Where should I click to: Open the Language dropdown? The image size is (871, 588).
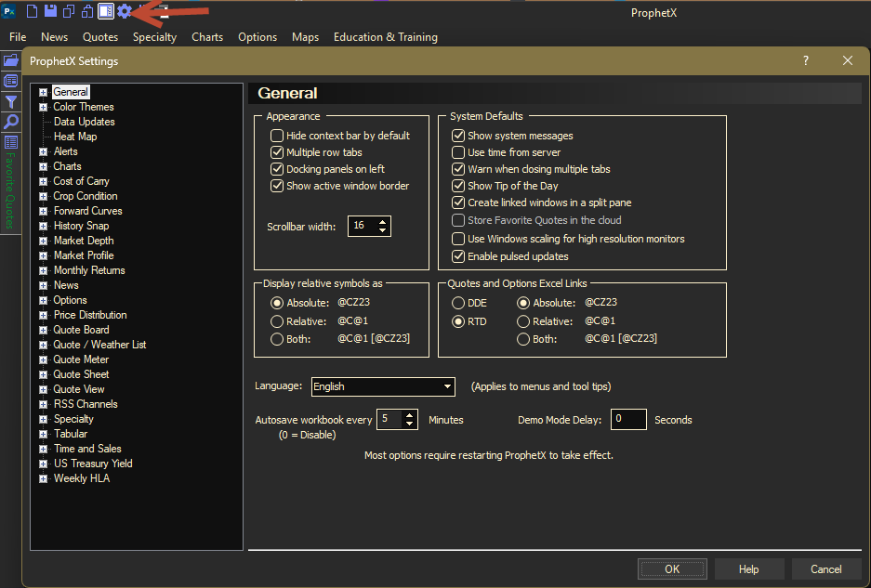tap(383, 386)
